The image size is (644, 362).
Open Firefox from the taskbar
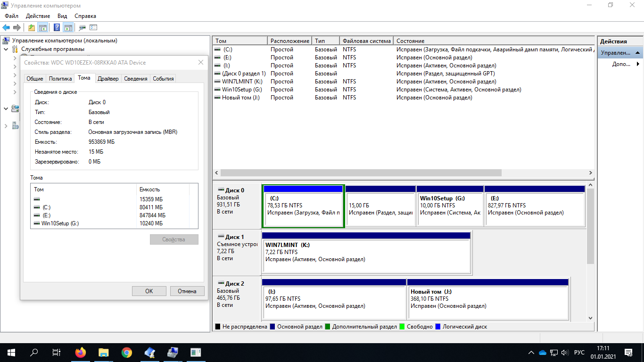pyautogui.click(x=81, y=353)
